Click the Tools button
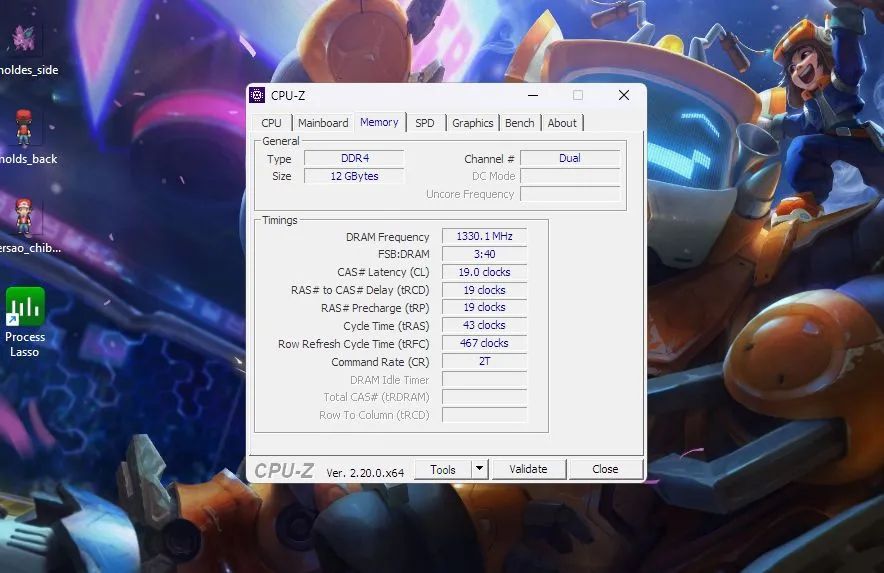The width and height of the screenshot is (884, 573). [x=443, y=469]
